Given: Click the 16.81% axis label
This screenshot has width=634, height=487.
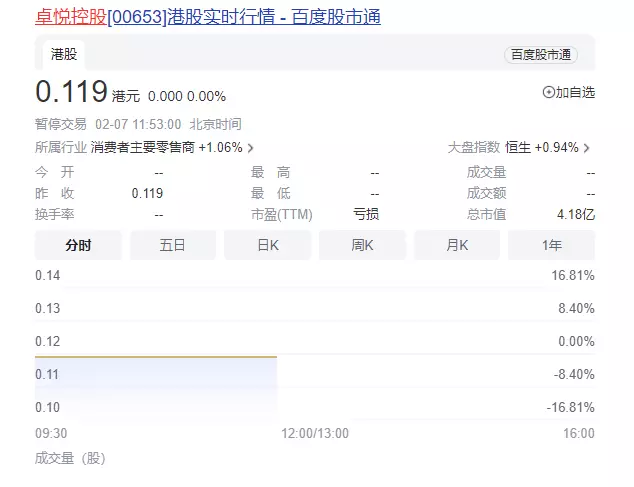Looking at the screenshot, I should coord(573,275).
